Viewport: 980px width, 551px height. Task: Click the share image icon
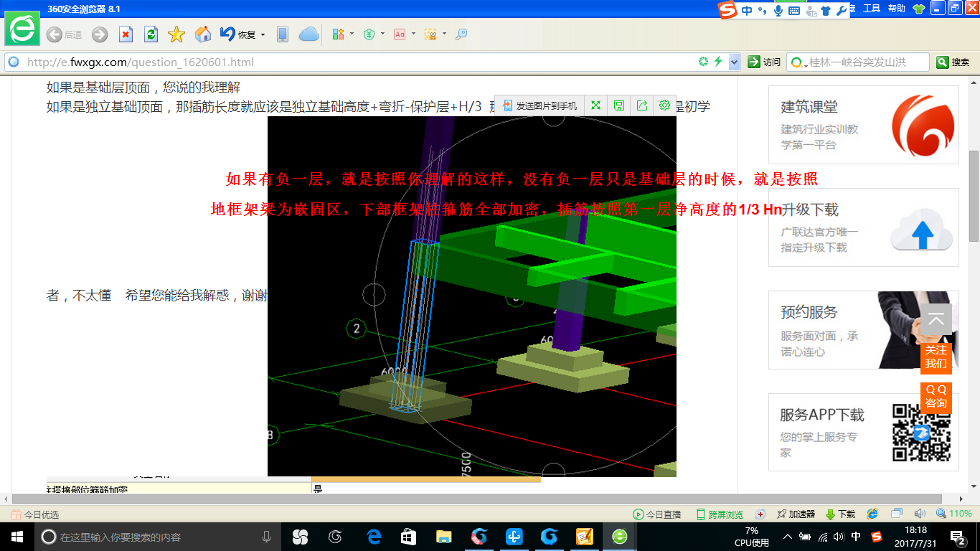pyautogui.click(x=641, y=105)
